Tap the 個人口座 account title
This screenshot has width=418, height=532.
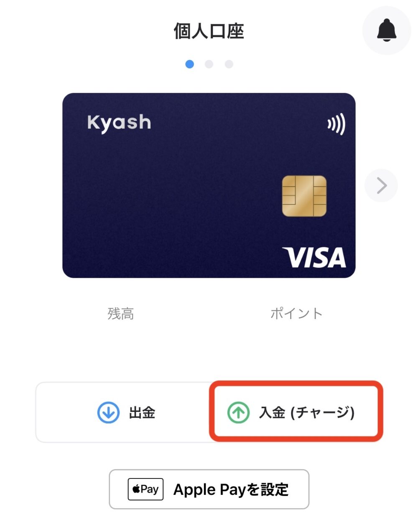[x=209, y=31]
